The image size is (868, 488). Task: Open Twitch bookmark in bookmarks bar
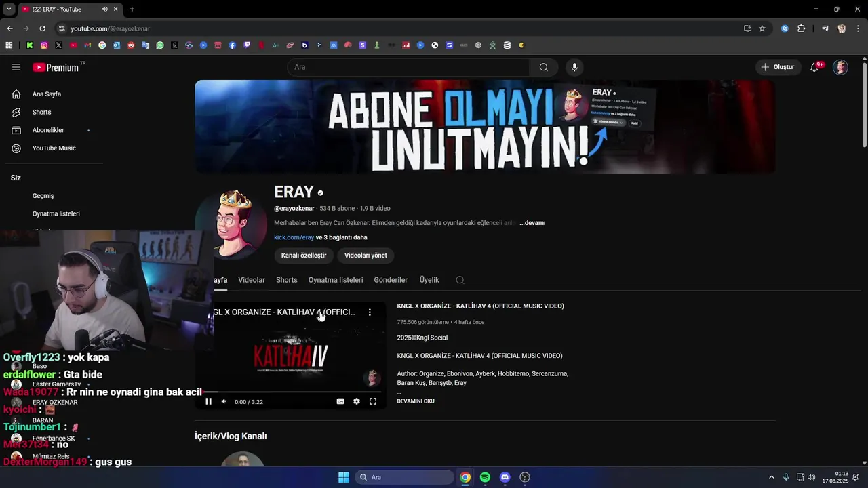[x=247, y=45]
